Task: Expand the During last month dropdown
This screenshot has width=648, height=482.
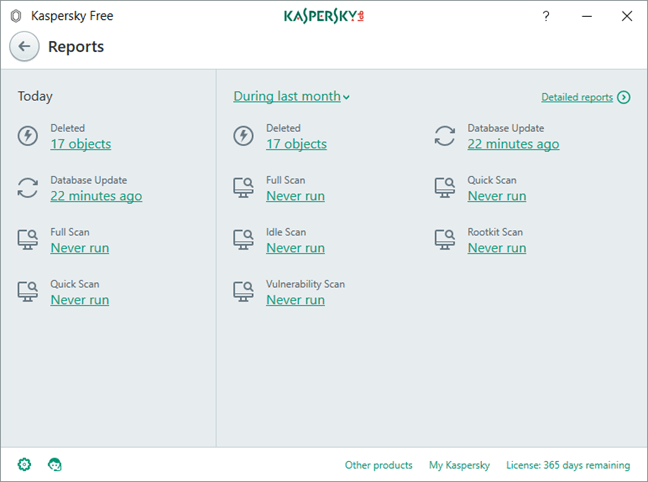Action: click(291, 96)
